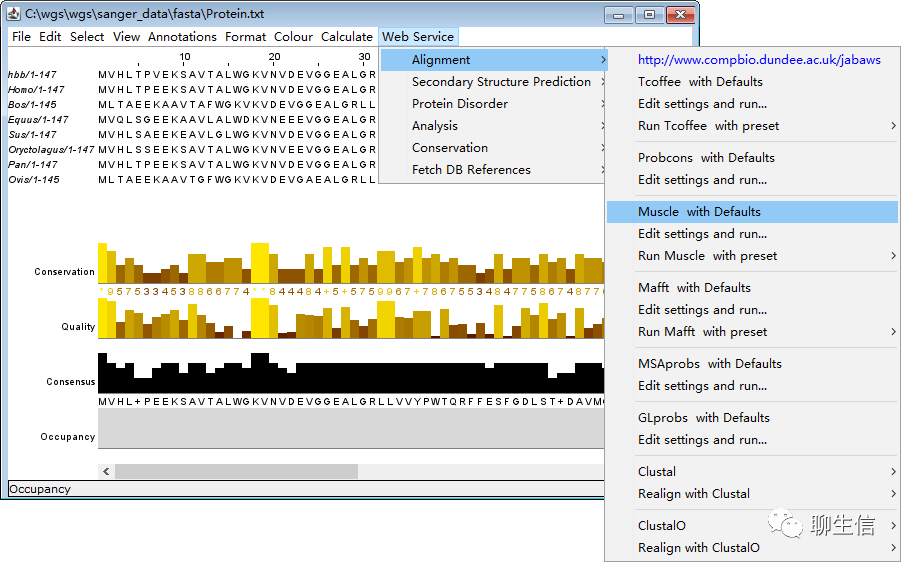The image size is (905, 565).
Task: Click the Occupancy status bar text
Action: [x=40, y=489]
